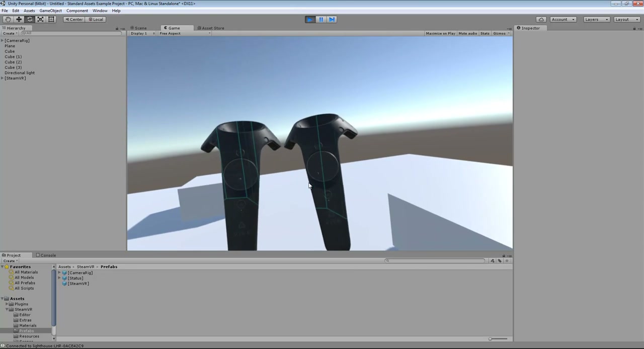Toggle Hierarchy panel lock icon
Screen dimensions: 644x349
pyautogui.click(x=117, y=28)
